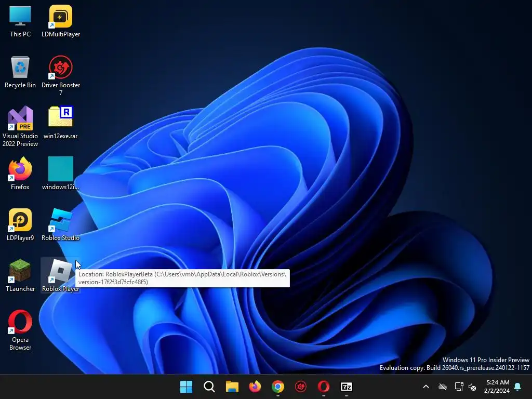Select the This PC desktop icon
The height and width of the screenshot is (399, 532).
click(x=20, y=21)
